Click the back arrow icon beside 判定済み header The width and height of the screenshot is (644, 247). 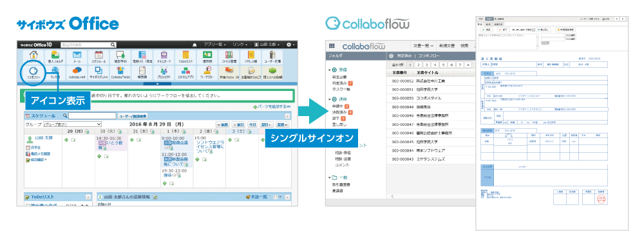tap(391, 55)
